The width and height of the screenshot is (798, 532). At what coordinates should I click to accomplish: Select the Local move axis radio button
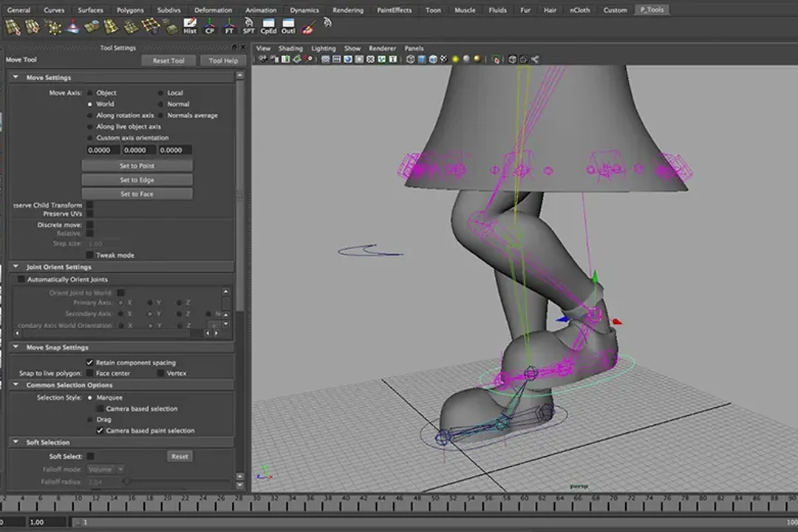(x=161, y=93)
